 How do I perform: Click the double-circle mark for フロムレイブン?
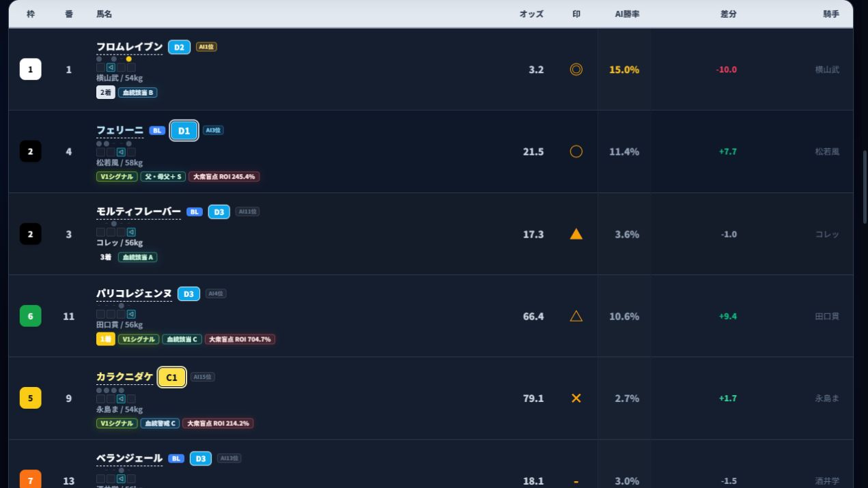coord(576,70)
